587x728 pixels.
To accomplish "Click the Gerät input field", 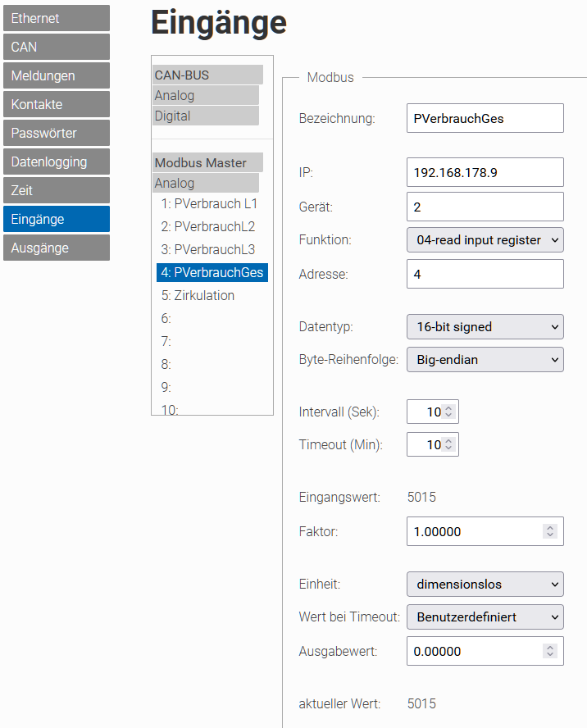I will click(485, 207).
